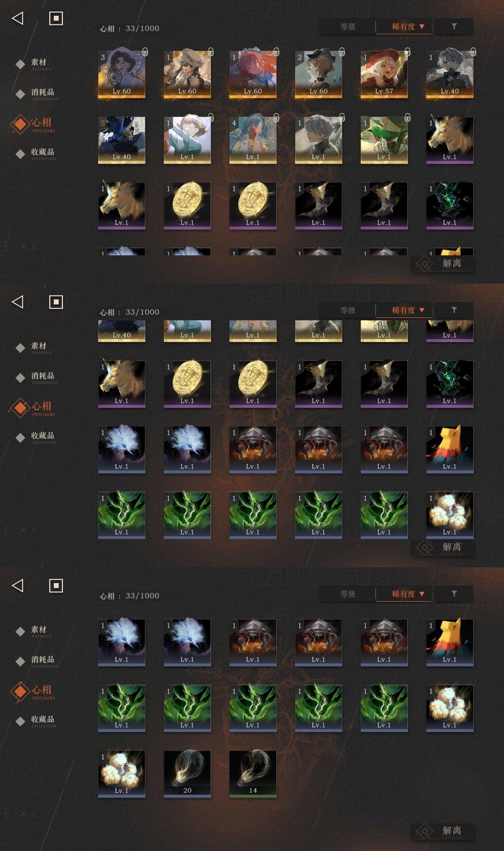
Task: Toggle the lock on the green bird card
Action: 408,117
